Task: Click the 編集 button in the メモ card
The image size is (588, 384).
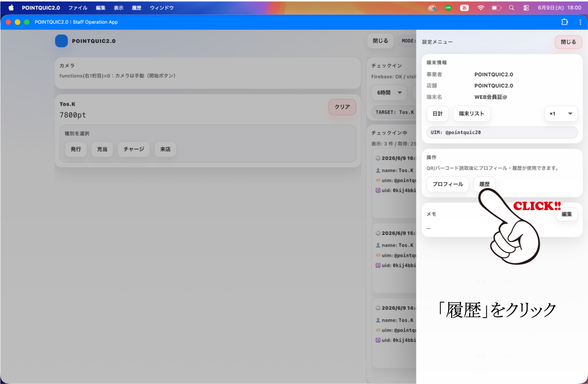Action: point(567,214)
